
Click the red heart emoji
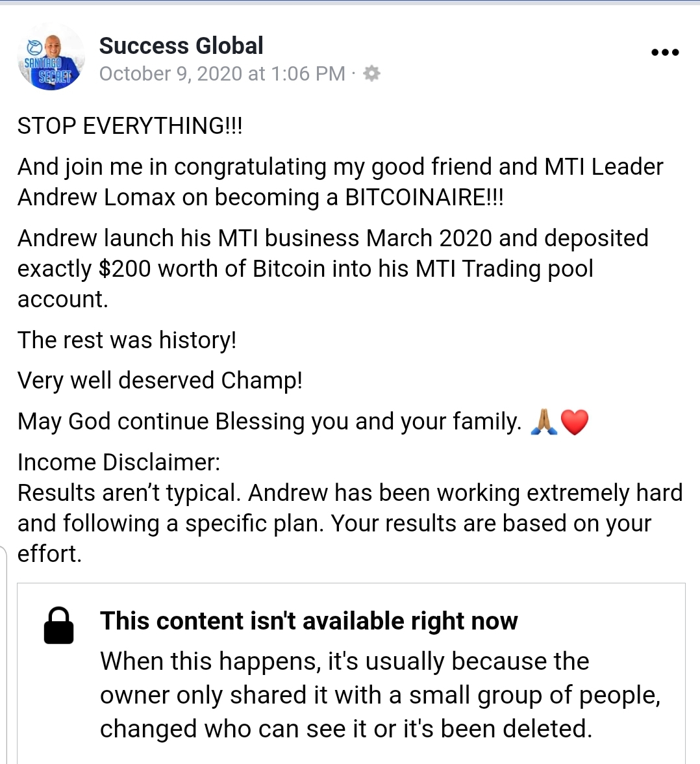coord(574,422)
